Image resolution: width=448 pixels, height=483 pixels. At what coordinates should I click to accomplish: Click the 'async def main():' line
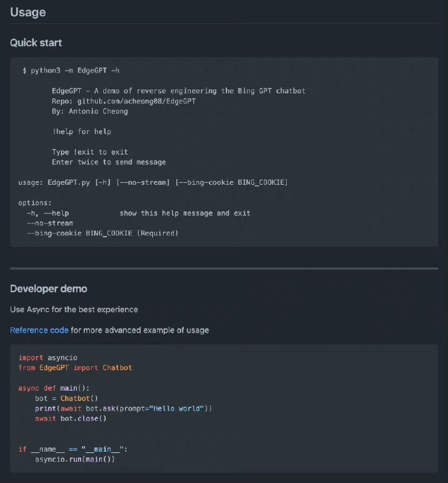[54, 388]
